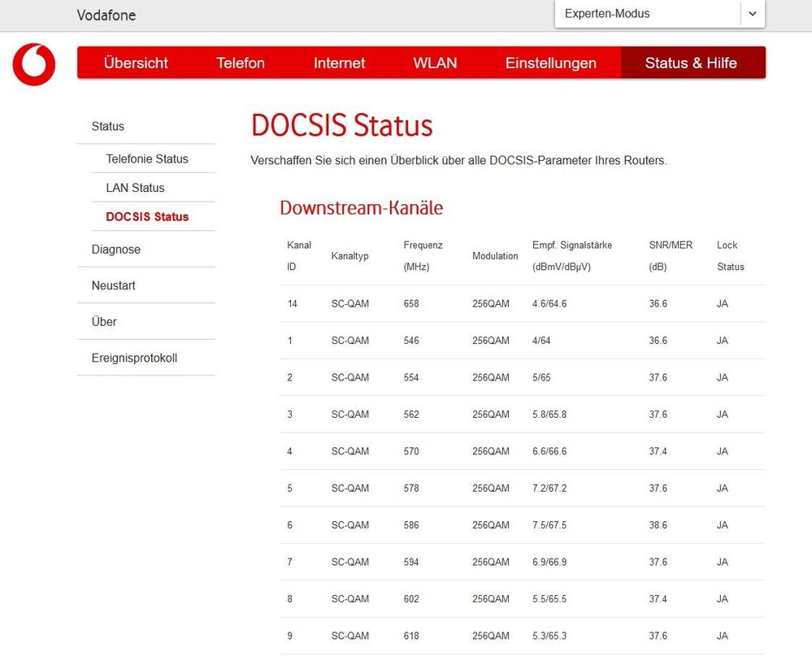Image resolution: width=812 pixels, height=656 pixels.
Task: Open the Einstellungen menu
Action: [551, 63]
